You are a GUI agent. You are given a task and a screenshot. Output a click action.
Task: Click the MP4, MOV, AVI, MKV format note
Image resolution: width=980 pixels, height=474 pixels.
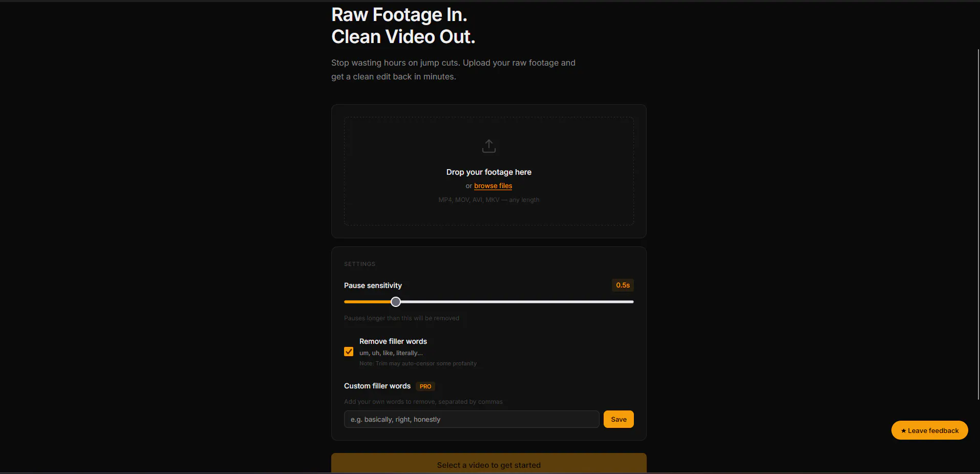(489, 200)
